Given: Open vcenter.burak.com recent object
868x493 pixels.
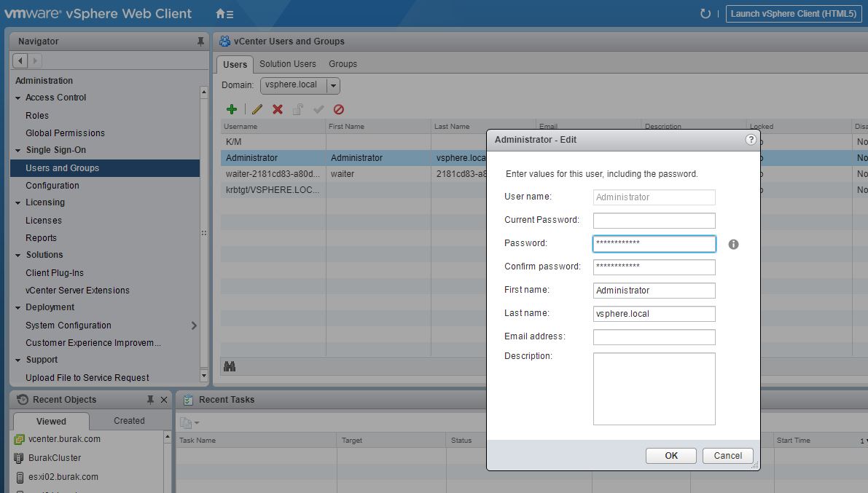Looking at the screenshot, I should [64, 439].
